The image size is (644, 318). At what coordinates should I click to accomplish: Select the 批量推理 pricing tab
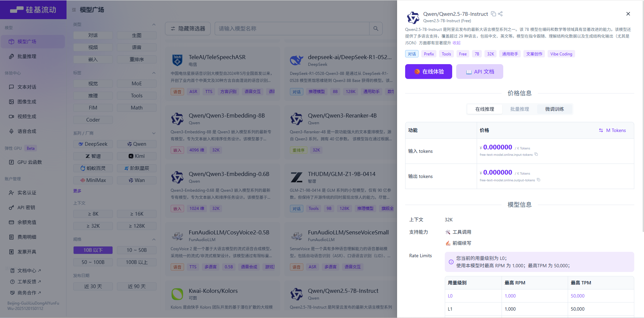[x=520, y=109]
